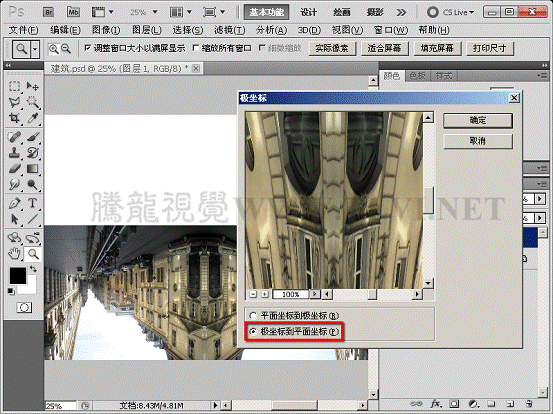Select the Pen tool
Image resolution: width=553 pixels, height=414 pixels.
pos(14,203)
